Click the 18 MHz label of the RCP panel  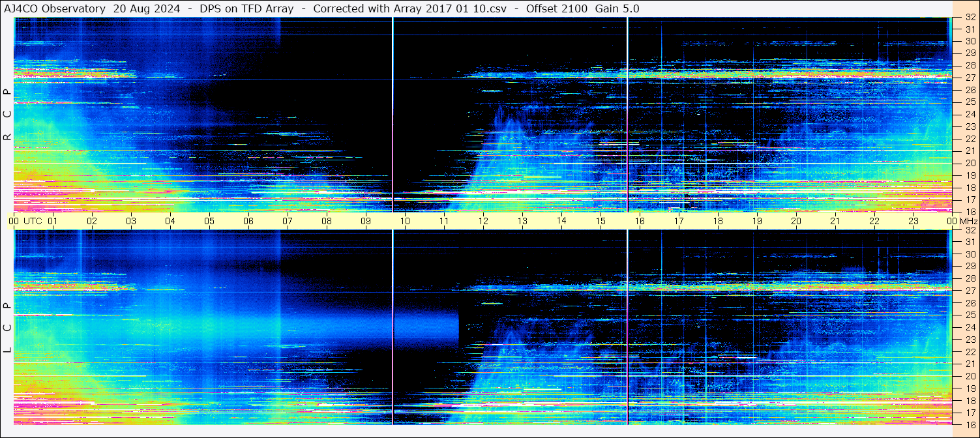970,188
